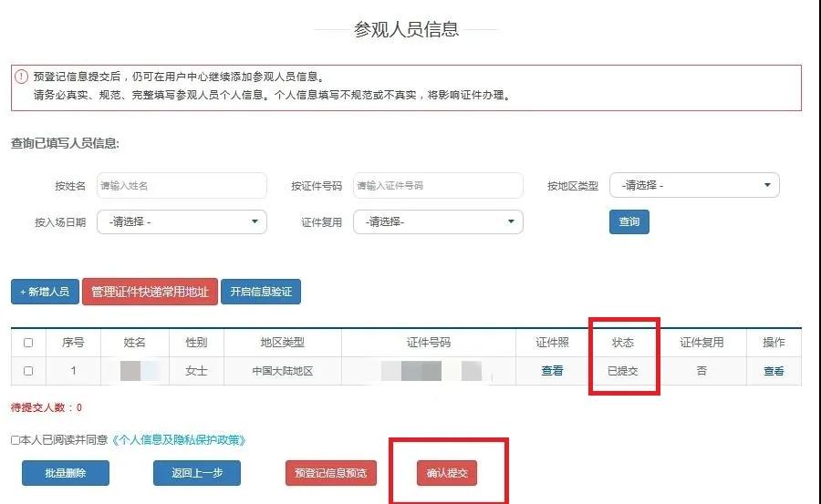
Task: Open 预登记信息预览 preview
Action: pyautogui.click(x=330, y=473)
